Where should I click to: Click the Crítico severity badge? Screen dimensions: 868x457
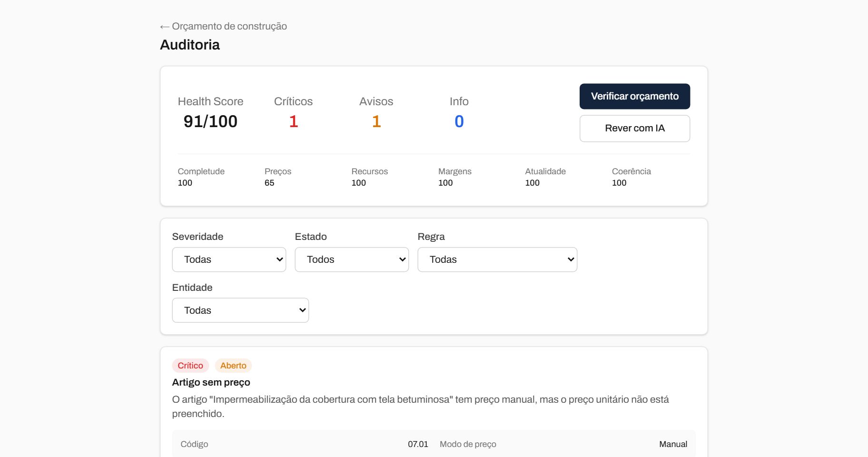pyautogui.click(x=190, y=366)
